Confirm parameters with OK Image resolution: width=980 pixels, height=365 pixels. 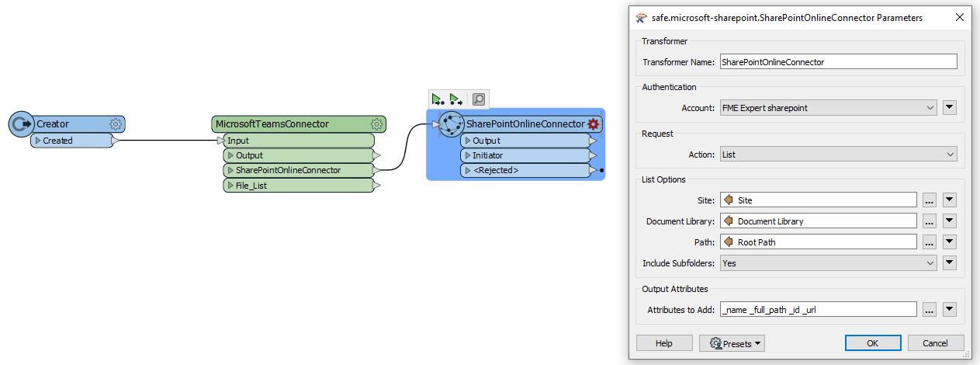pos(873,343)
